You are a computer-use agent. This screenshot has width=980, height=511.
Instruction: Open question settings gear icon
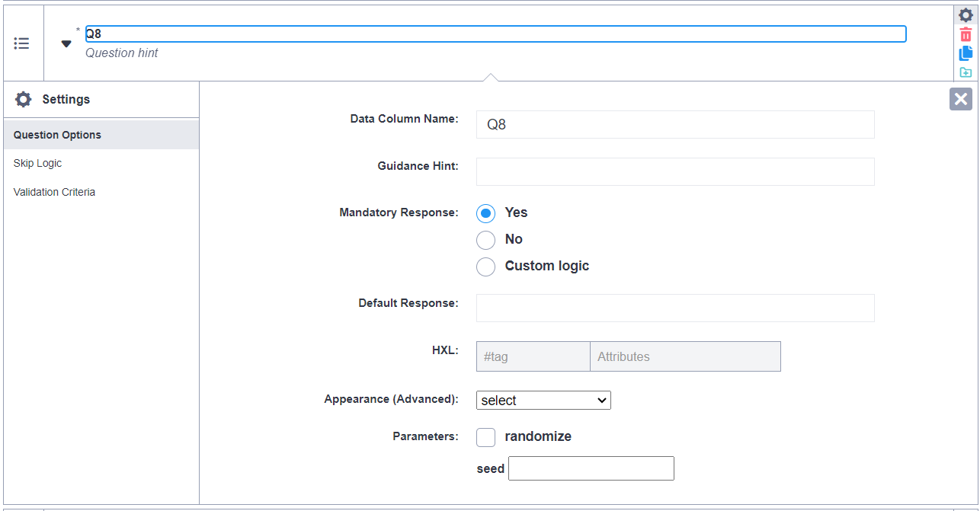pyautogui.click(x=966, y=14)
